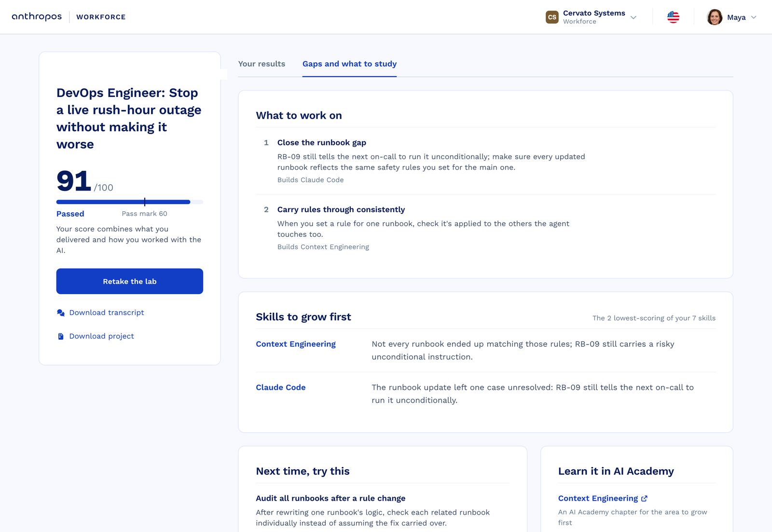Click the 'Builds Claude Code' caption
Viewport: 772px width, 532px height.
311,180
